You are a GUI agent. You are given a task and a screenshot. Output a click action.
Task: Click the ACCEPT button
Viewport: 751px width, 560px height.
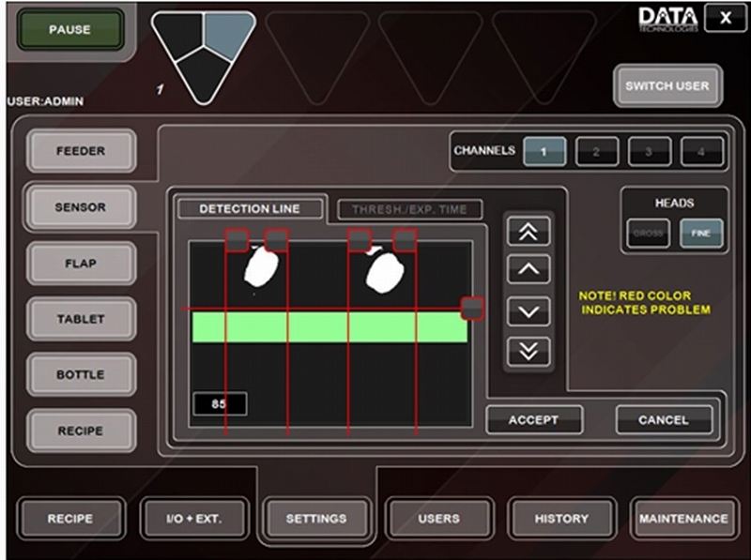pos(533,420)
